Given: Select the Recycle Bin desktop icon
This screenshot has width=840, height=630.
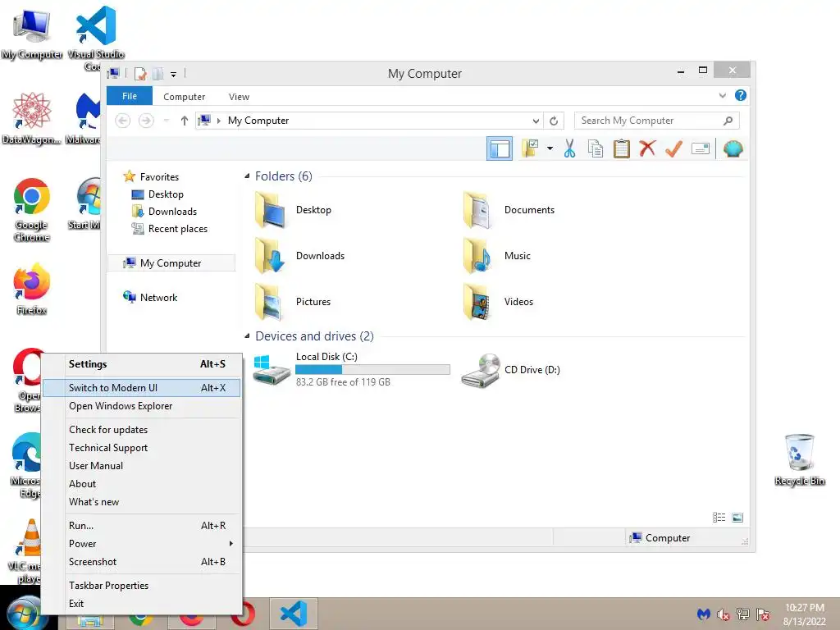Looking at the screenshot, I should [800, 460].
